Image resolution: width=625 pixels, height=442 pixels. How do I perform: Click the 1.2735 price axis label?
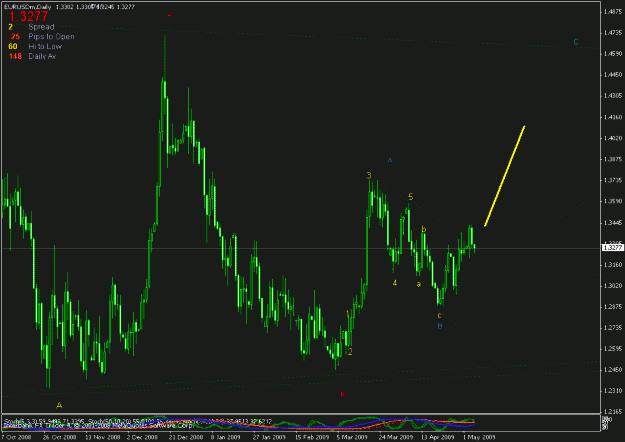point(613,328)
